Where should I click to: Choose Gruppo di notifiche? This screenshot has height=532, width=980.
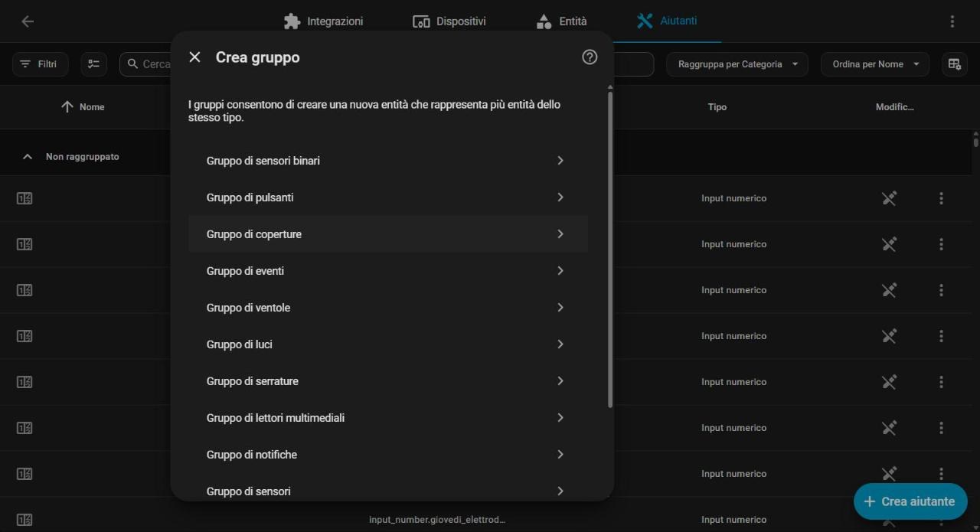[388, 455]
